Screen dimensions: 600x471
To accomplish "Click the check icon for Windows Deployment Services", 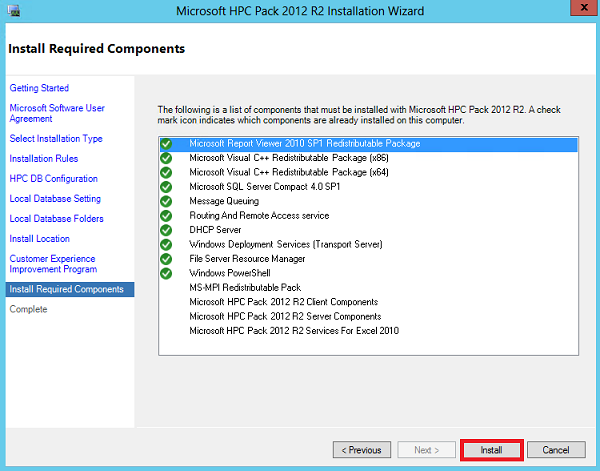I will point(166,244).
